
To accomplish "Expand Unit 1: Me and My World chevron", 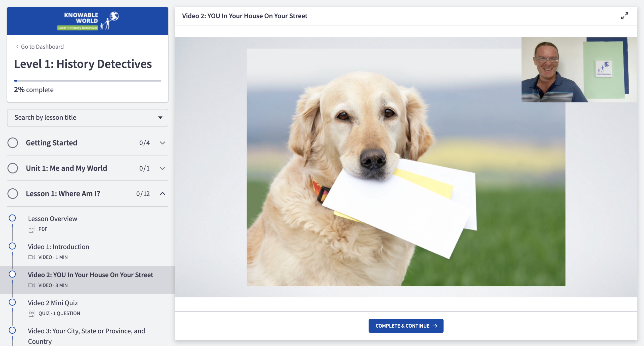I will tap(163, 168).
